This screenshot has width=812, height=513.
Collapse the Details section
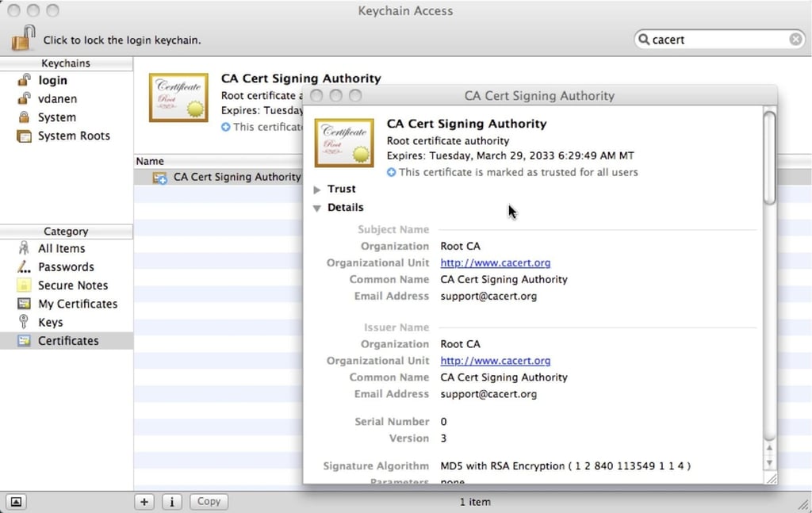click(317, 208)
